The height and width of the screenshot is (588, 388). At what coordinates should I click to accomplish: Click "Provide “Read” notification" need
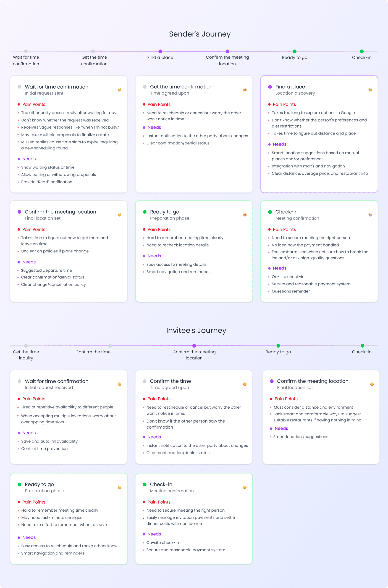(47, 182)
